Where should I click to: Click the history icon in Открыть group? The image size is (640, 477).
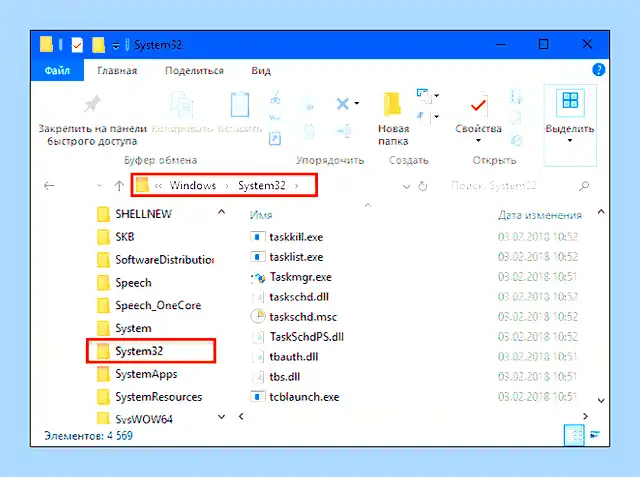click(516, 140)
